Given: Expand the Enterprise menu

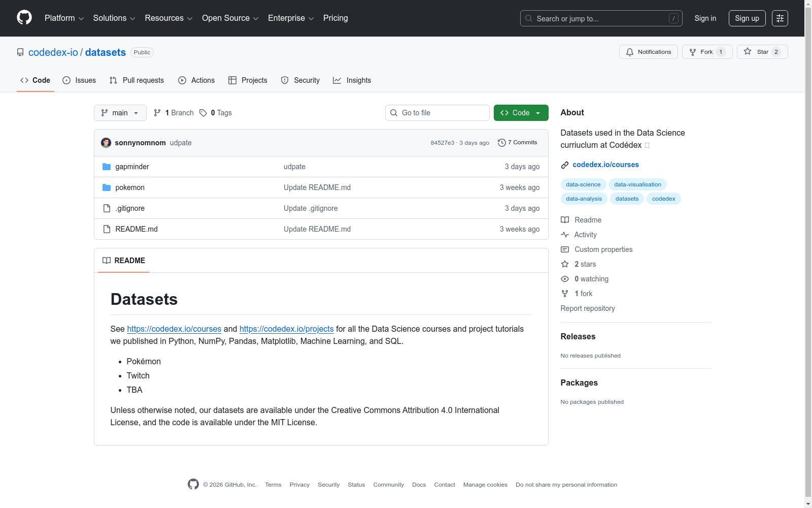Looking at the screenshot, I should [291, 18].
